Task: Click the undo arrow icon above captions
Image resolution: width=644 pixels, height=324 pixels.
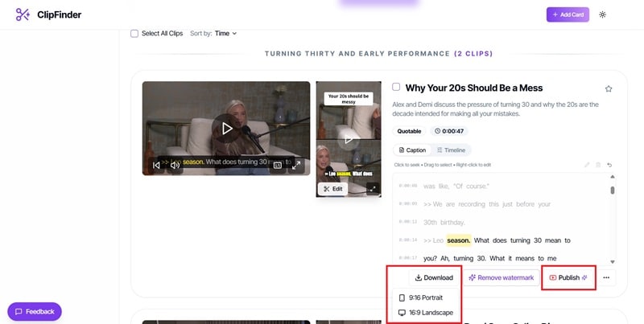Action: tap(609, 165)
